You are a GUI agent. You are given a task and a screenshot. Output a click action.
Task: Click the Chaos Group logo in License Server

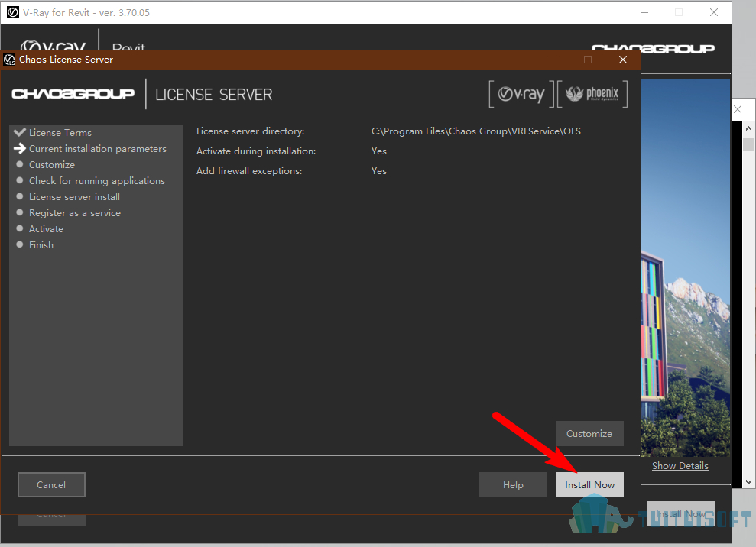tap(73, 94)
